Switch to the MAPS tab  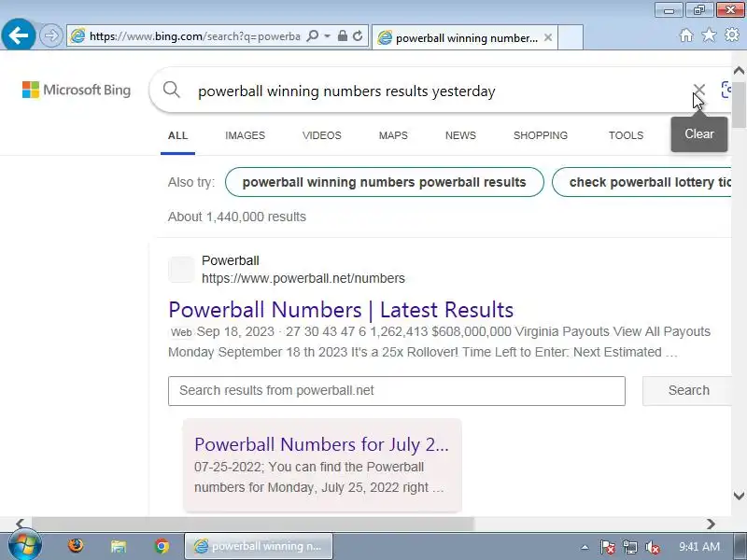coord(393,135)
